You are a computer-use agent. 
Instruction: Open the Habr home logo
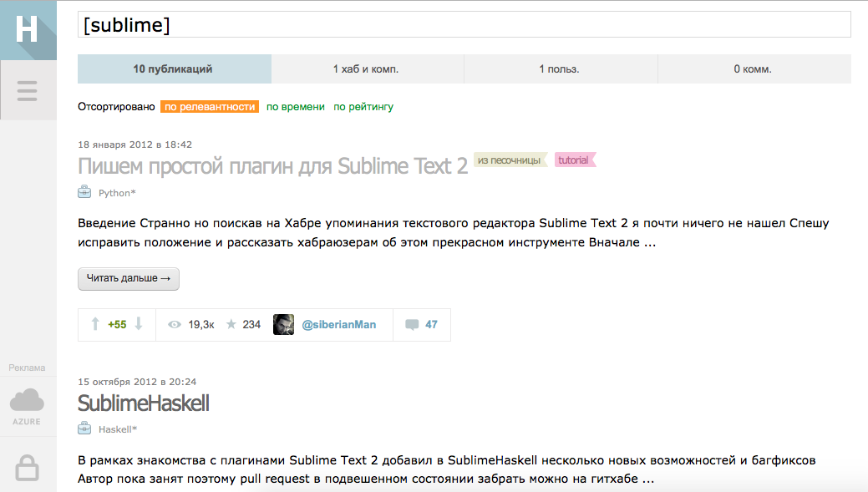tap(28, 30)
